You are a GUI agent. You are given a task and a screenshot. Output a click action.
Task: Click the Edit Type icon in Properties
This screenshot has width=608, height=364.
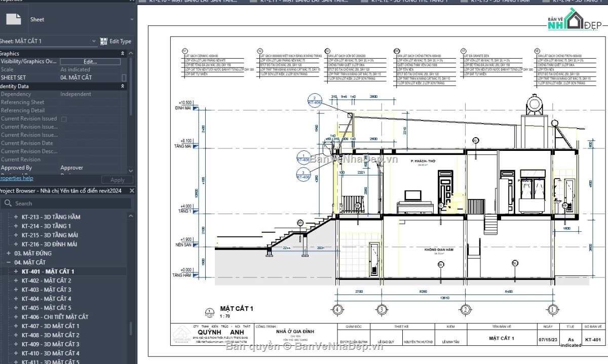[104, 41]
